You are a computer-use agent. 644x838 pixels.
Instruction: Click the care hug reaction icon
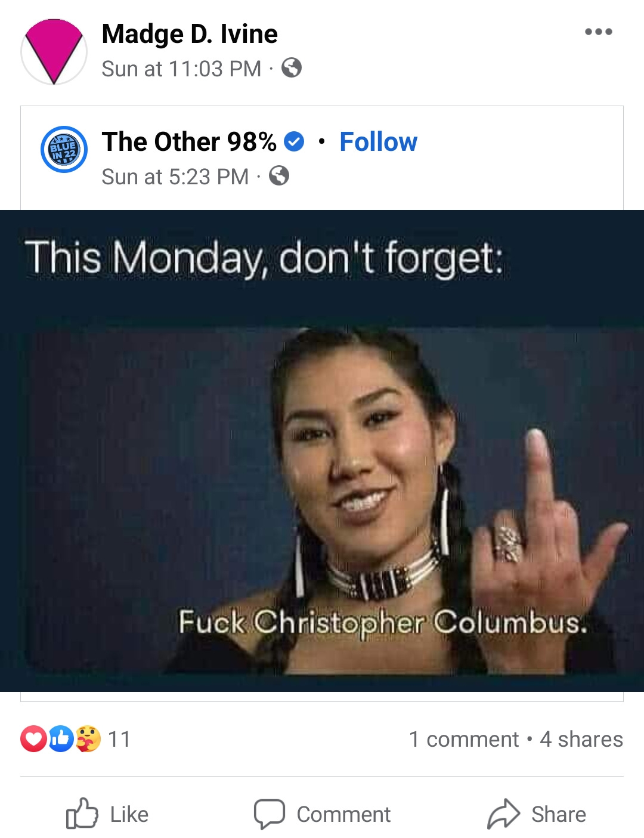point(88,739)
